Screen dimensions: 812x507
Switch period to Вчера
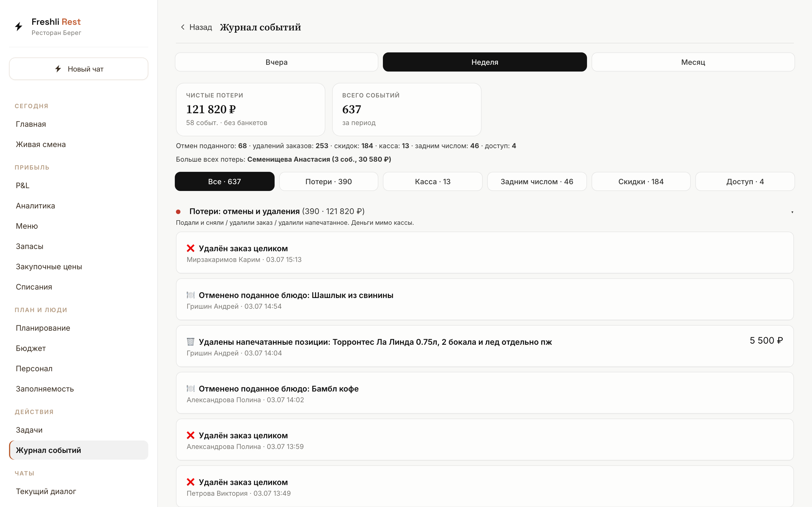277,62
